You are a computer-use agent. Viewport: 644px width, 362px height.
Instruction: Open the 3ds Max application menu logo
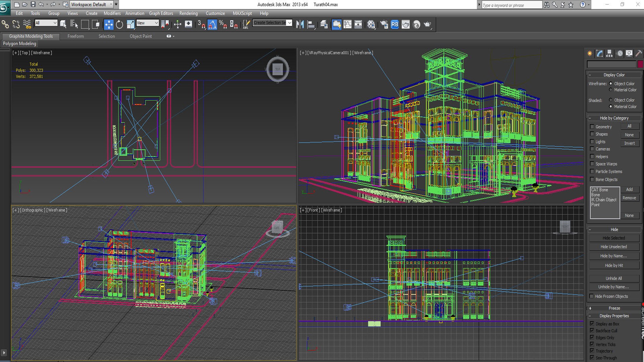pyautogui.click(x=5, y=7)
